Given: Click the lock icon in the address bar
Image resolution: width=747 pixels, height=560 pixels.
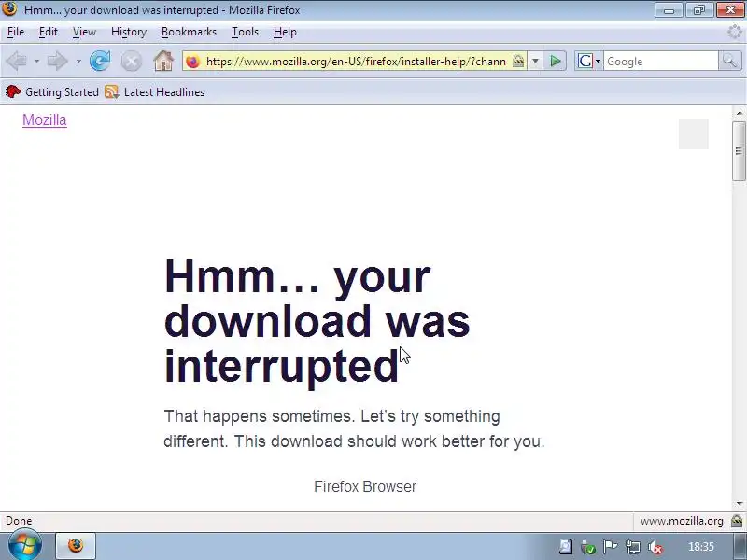Looking at the screenshot, I should [518, 61].
